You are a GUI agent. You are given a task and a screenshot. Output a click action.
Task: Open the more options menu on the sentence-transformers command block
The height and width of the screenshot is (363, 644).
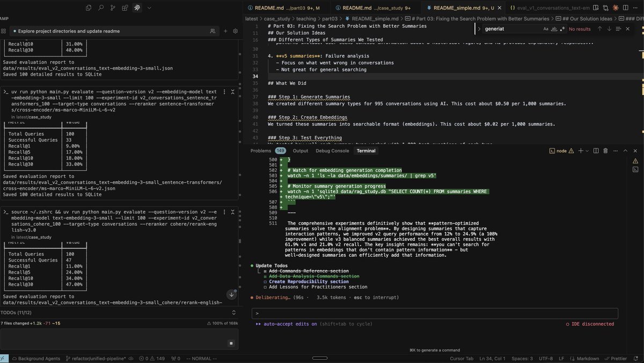(224, 92)
